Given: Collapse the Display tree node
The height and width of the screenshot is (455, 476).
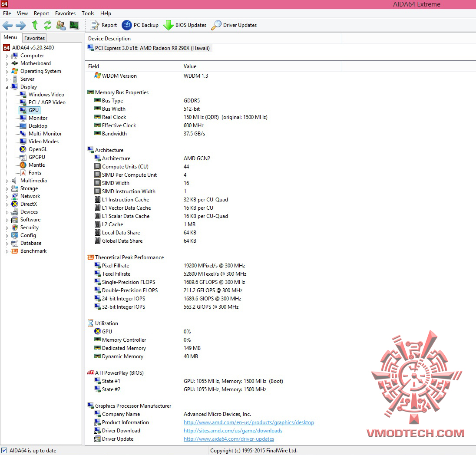Looking at the screenshot, I should point(7,87).
